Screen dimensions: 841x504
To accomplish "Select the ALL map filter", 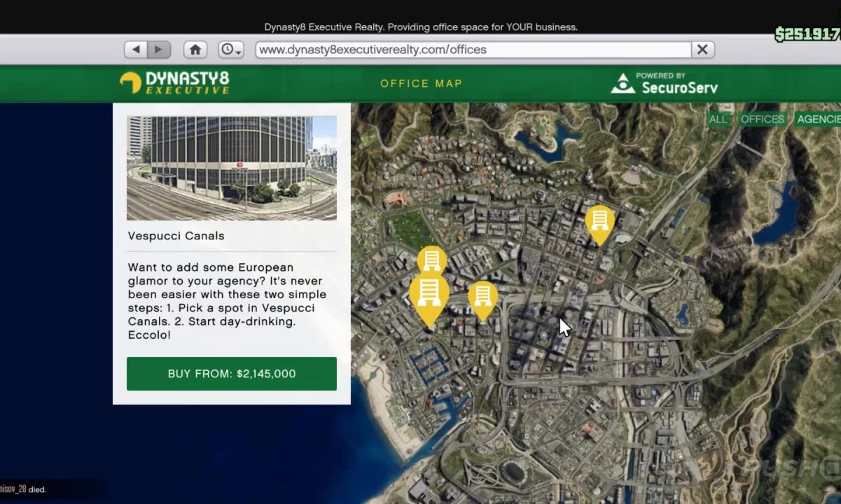I will point(718,119).
